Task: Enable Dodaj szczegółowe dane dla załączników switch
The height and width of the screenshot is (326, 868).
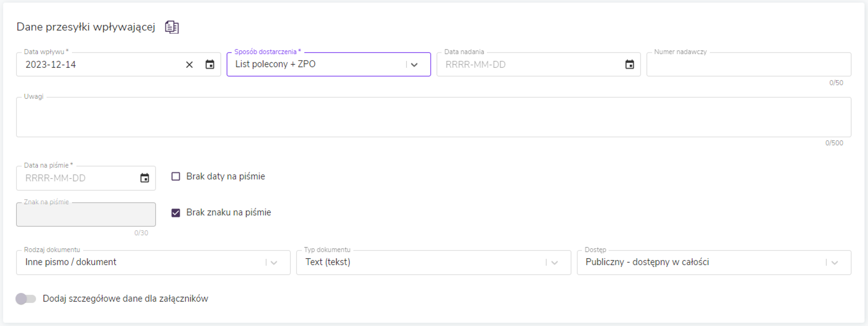Action: pos(26,299)
